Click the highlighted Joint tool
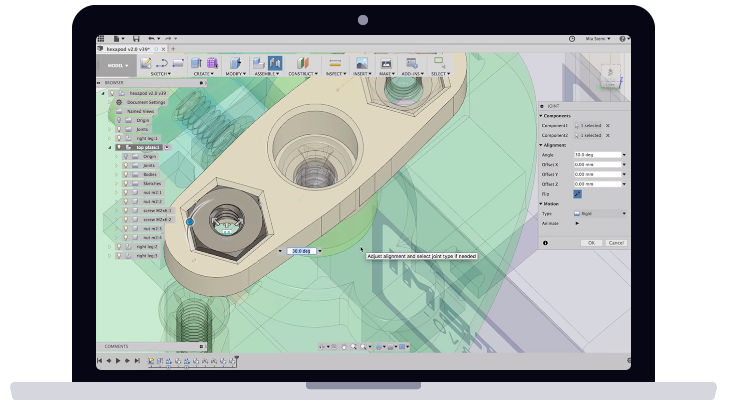Screen dimensions: 729x407 275,63
